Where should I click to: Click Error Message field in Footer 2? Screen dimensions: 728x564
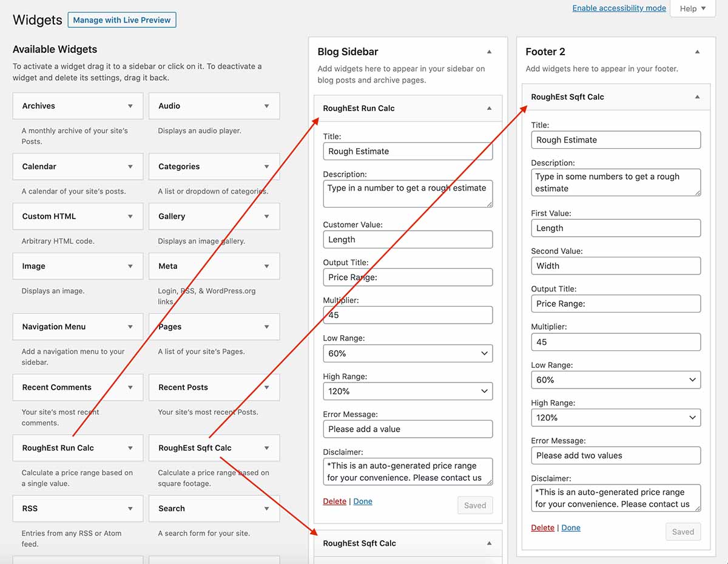point(615,455)
